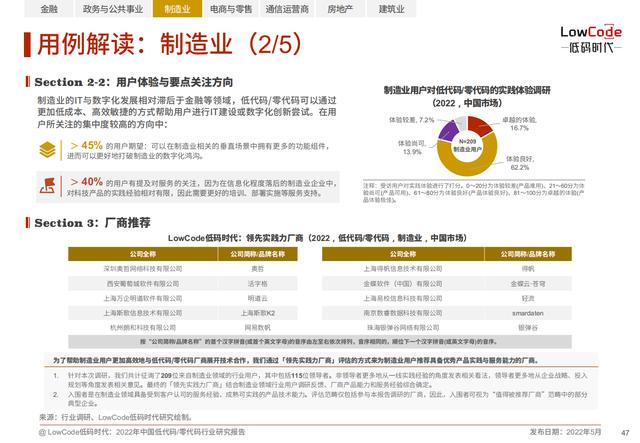Click the cell 杭州朗和科技有限公司
The image size is (640, 443).
pos(143,327)
